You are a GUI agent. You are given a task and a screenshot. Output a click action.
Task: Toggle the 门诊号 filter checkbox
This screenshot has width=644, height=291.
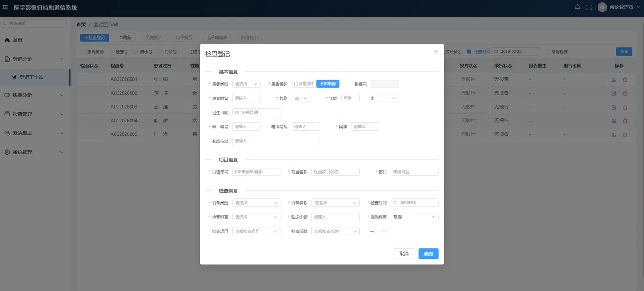(x=160, y=52)
